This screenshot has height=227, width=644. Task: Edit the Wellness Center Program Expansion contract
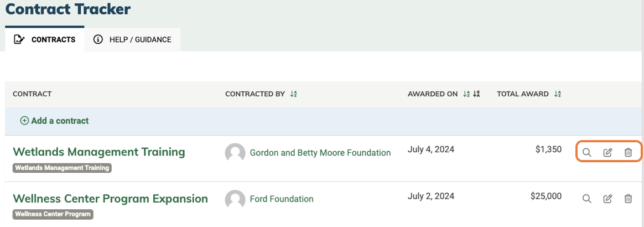pyautogui.click(x=607, y=199)
